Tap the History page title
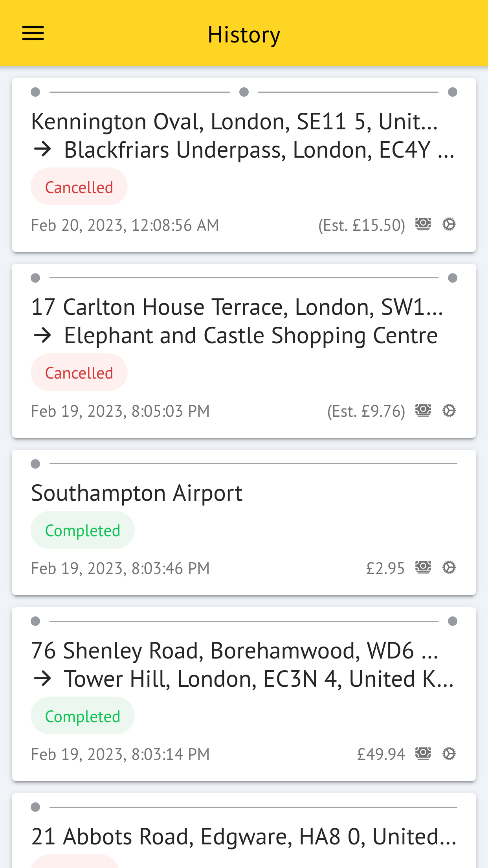Image resolution: width=488 pixels, height=868 pixels. pyautogui.click(x=244, y=35)
